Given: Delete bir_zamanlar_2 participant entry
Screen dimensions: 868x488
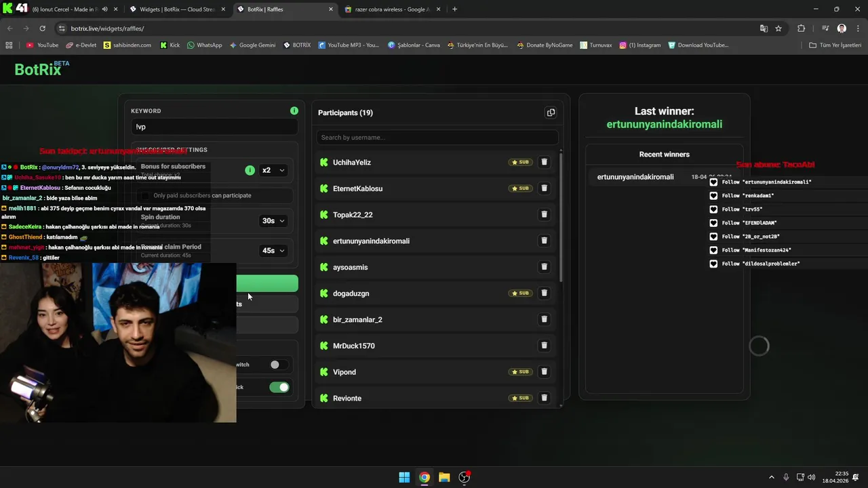Looking at the screenshot, I should click(x=544, y=319).
